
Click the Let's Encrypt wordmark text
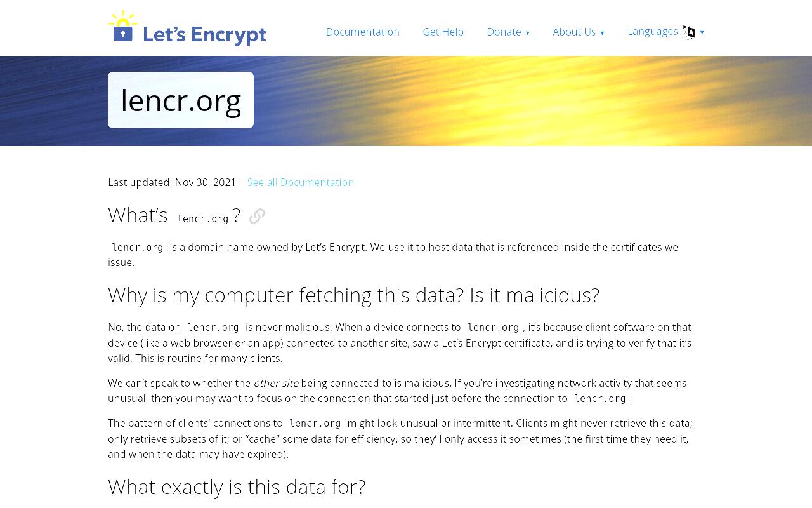(204, 34)
